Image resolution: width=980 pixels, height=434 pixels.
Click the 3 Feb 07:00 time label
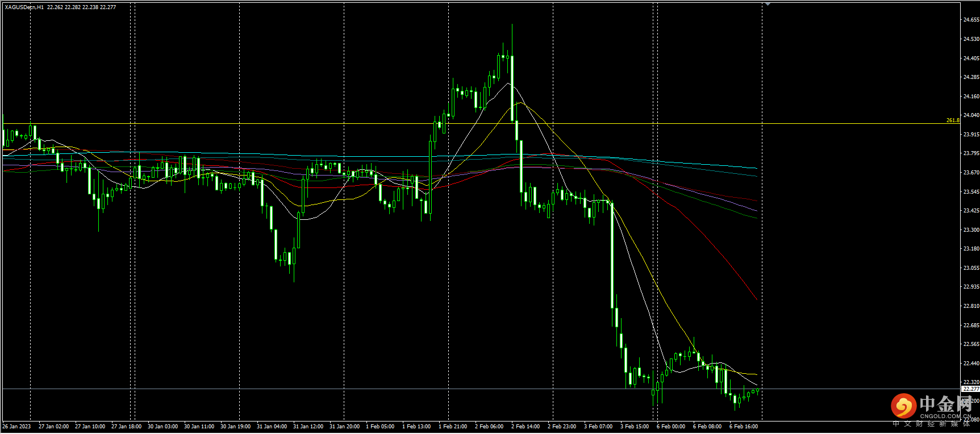click(x=598, y=427)
